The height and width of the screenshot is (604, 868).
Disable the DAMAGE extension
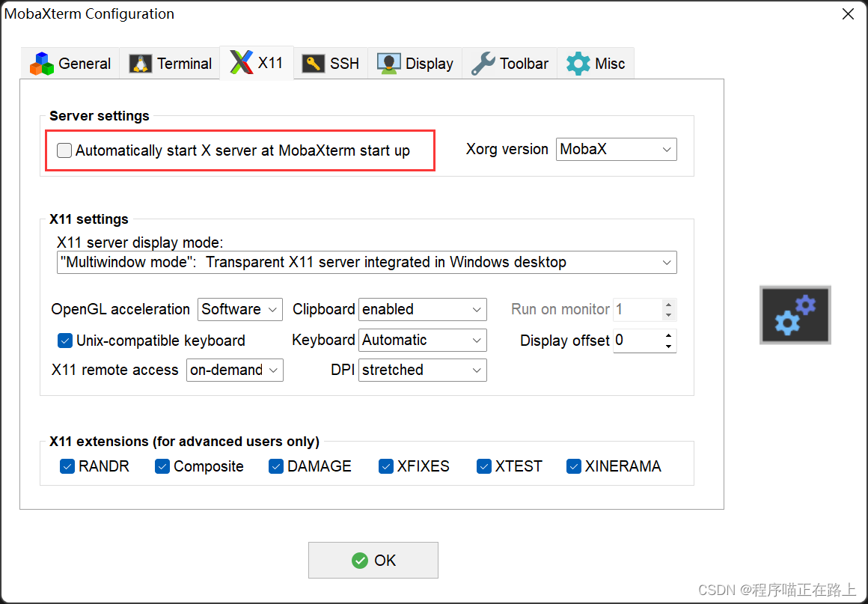click(x=275, y=466)
